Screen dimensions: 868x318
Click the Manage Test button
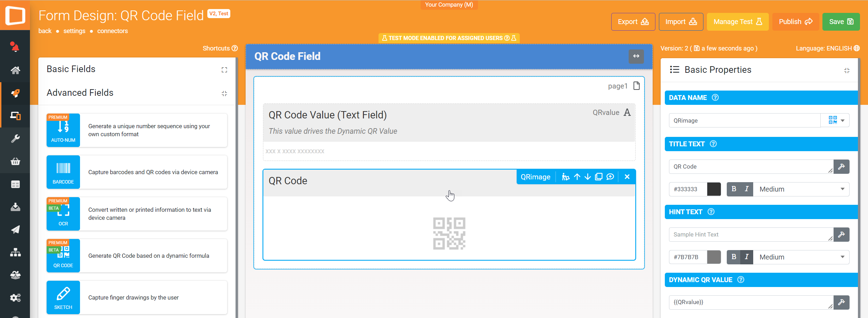(738, 22)
